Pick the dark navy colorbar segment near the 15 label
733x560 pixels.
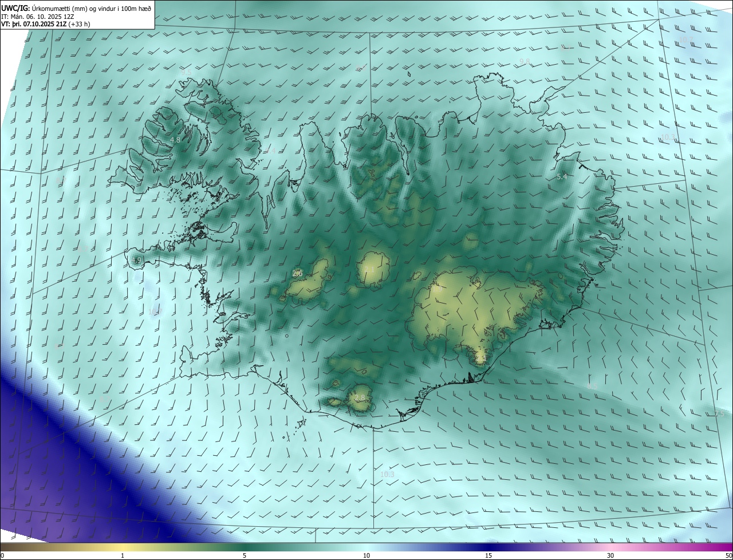tap(488, 547)
